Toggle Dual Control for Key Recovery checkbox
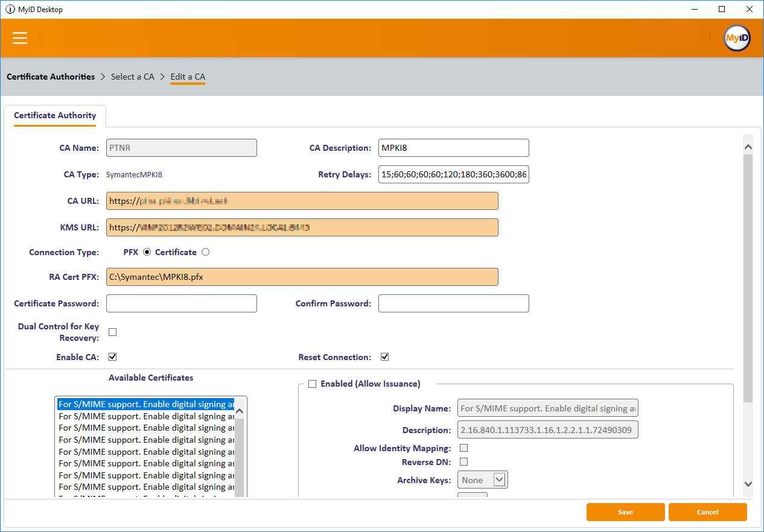This screenshot has height=532, width=764. [112, 332]
